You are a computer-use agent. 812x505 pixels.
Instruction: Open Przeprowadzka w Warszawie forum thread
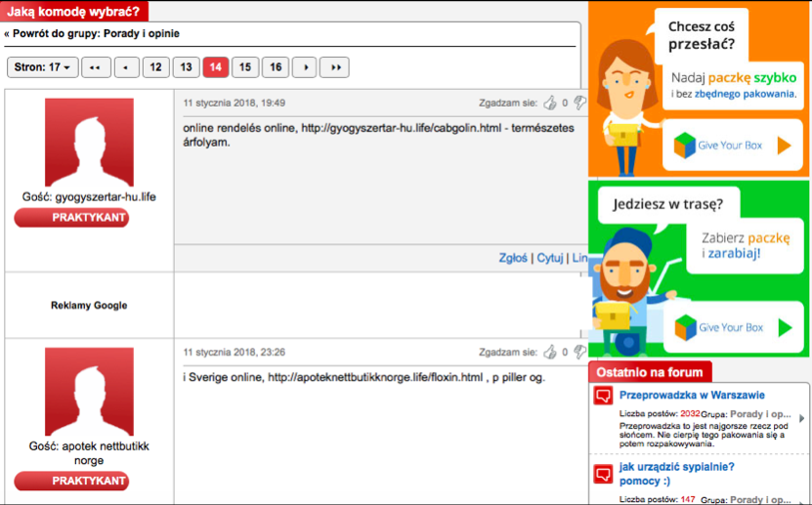689,397
